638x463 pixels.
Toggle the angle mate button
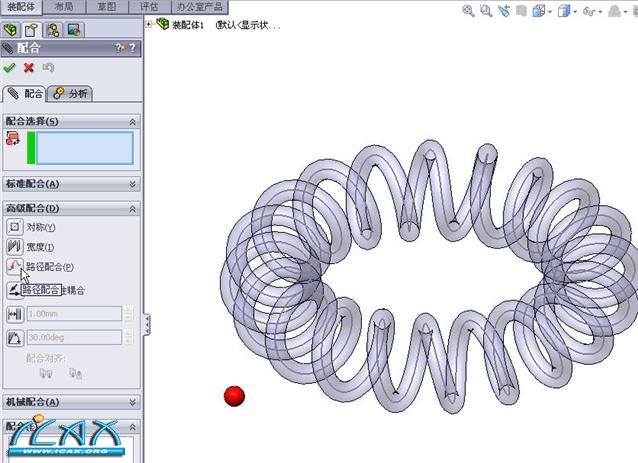[15, 338]
